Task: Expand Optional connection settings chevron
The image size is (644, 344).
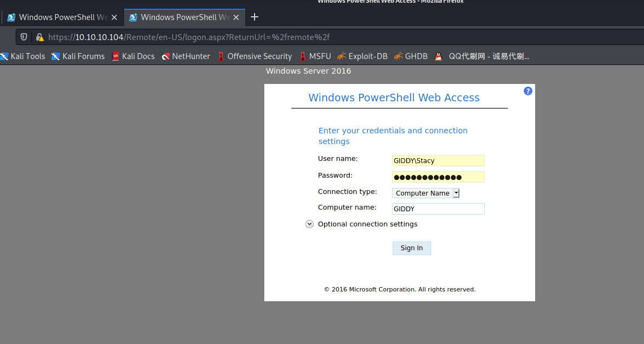Action: point(309,224)
